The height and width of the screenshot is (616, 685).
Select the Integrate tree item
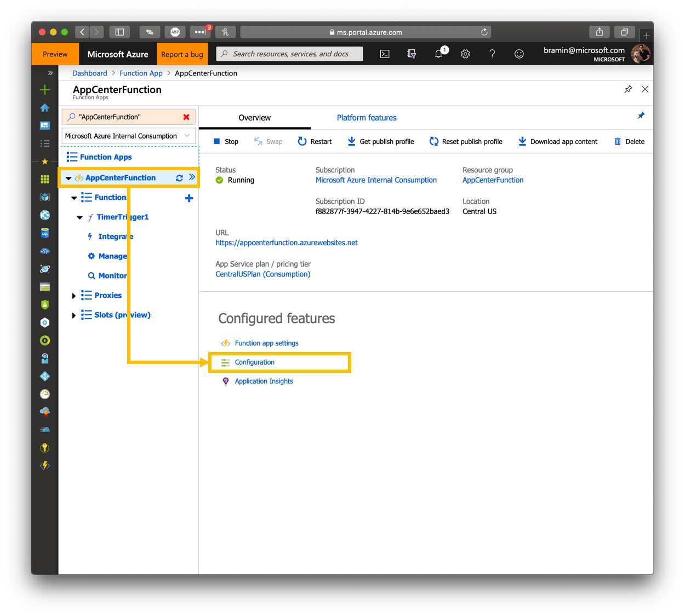(116, 237)
